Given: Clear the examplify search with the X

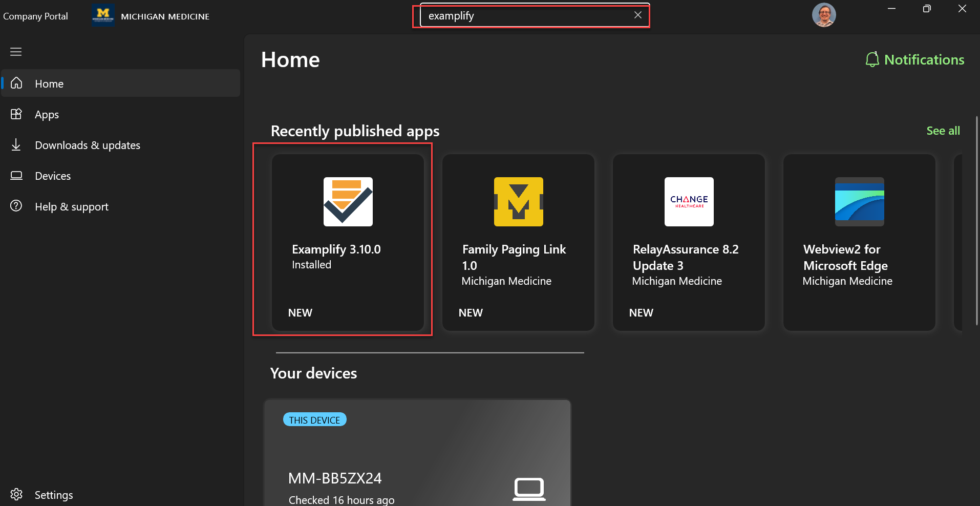Looking at the screenshot, I should click(x=637, y=15).
